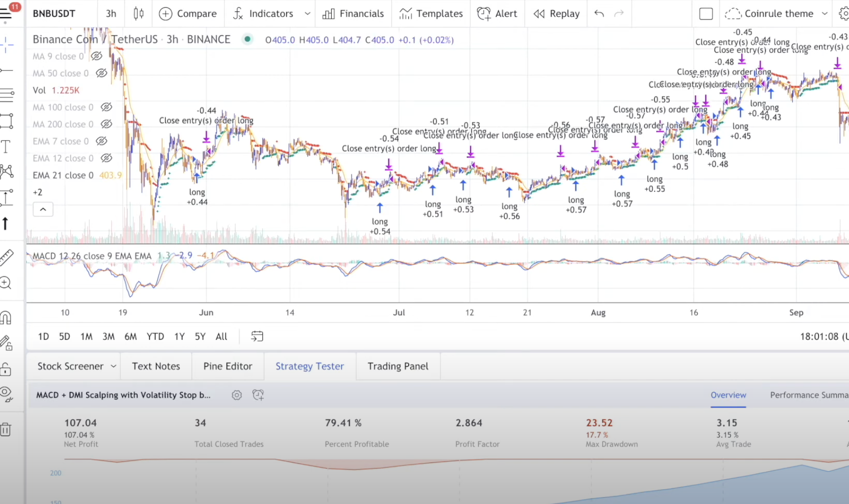Viewport: 849px width, 504px height.
Task: Open the Remove Objects trash tool
Action: (x=6, y=429)
